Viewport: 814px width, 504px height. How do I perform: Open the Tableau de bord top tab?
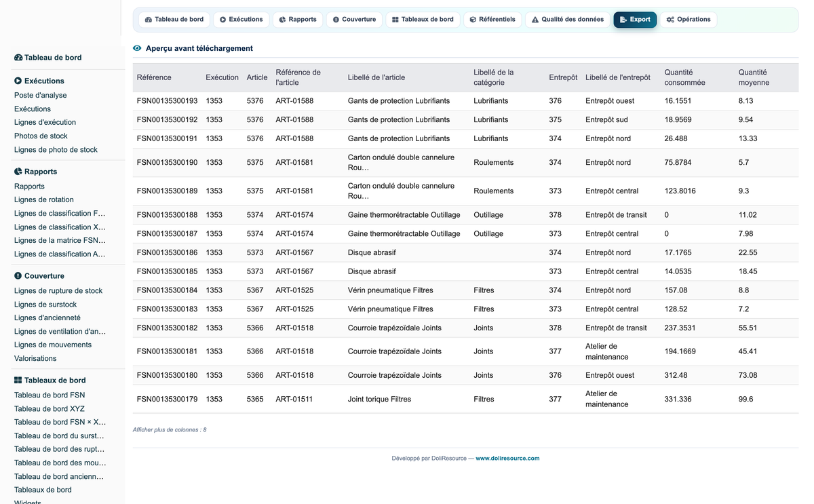174,20
